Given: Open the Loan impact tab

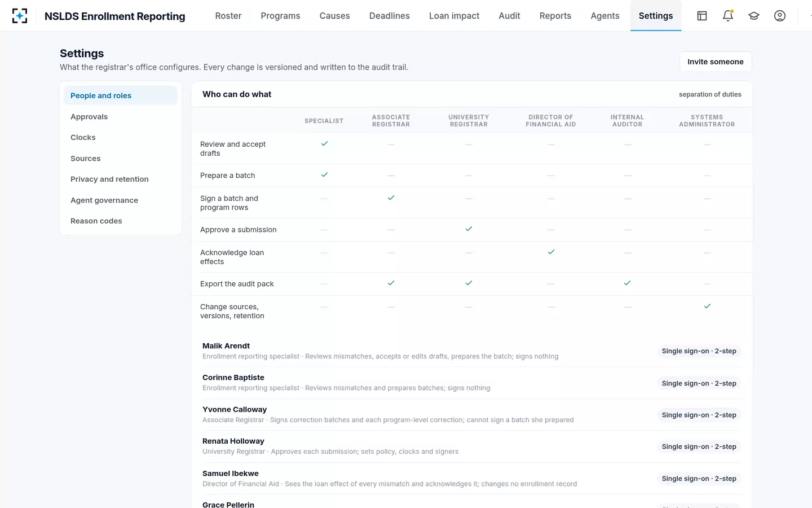Looking at the screenshot, I should 454,16.
